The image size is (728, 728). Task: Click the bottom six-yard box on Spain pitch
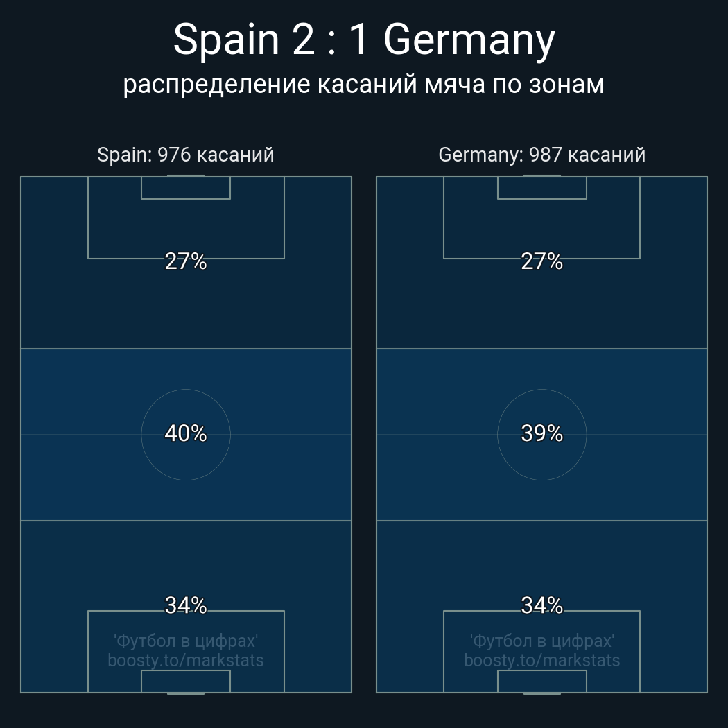[x=186, y=681]
